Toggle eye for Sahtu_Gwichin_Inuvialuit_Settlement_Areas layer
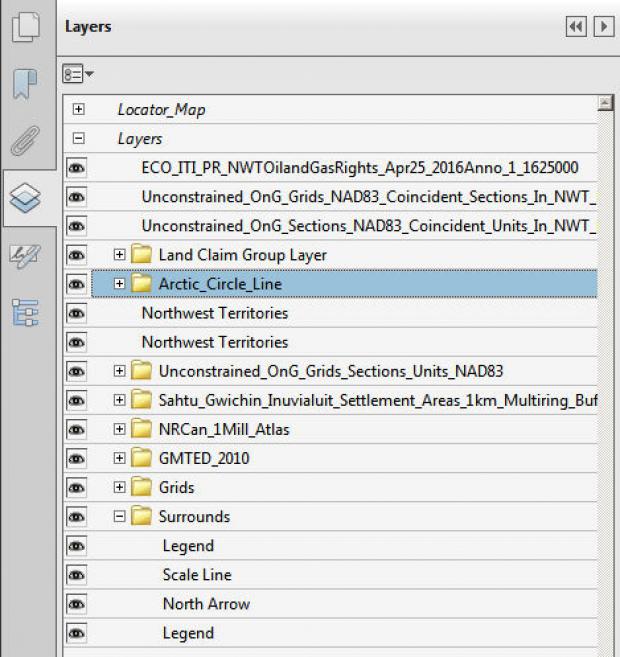This screenshot has width=620, height=657. [x=76, y=400]
